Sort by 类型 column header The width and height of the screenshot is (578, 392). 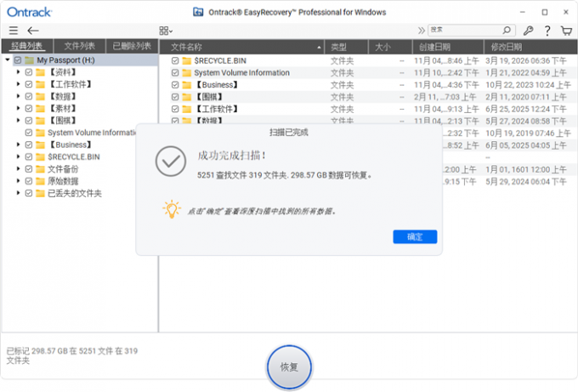click(x=346, y=48)
